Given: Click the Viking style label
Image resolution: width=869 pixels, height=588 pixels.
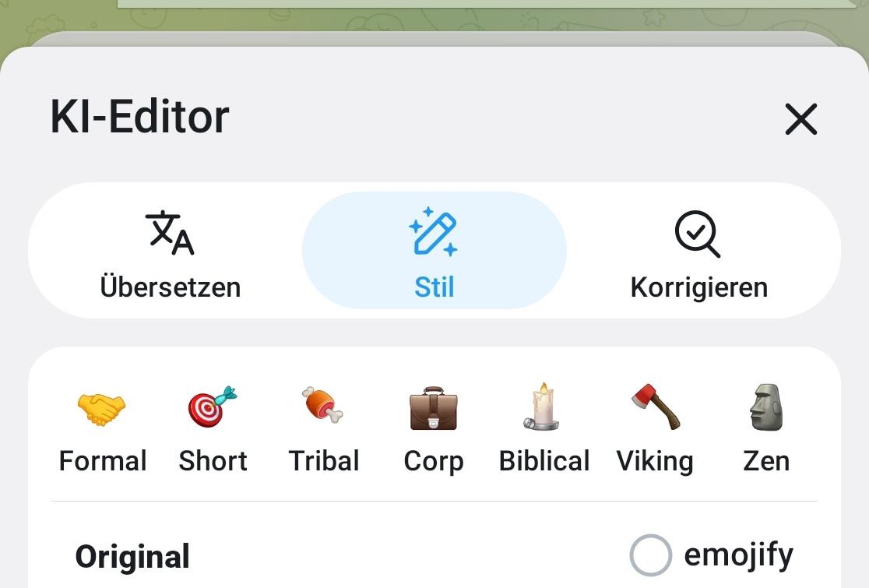Looking at the screenshot, I should (x=655, y=461).
